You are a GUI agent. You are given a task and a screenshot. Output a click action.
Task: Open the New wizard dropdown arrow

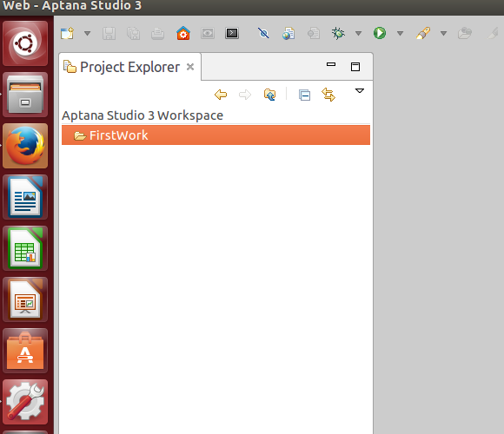(x=87, y=33)
